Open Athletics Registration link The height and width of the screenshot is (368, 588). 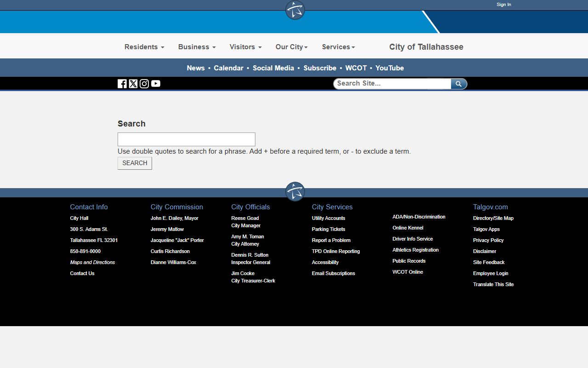pyautogui.click(x=416, y=250)
